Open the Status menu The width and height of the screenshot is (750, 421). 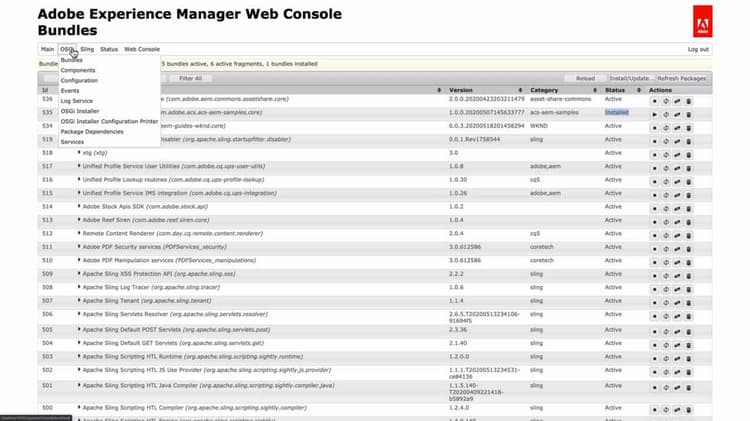109,49
